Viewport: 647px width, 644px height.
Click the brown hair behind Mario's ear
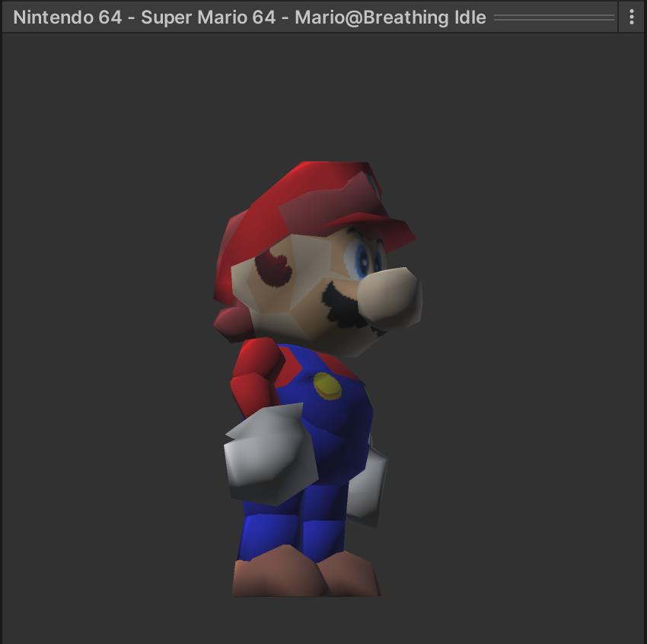tap(234, 324)
